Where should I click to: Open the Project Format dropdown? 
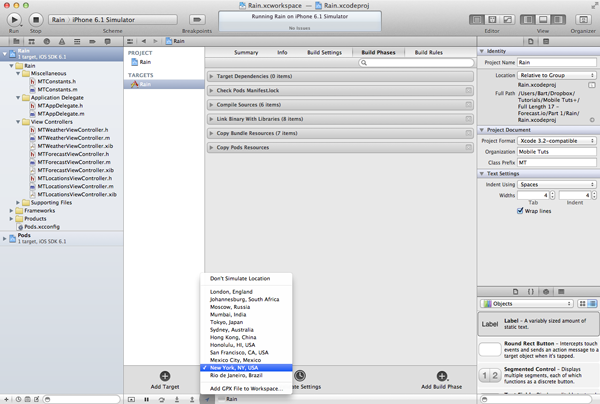pos(557,141)
